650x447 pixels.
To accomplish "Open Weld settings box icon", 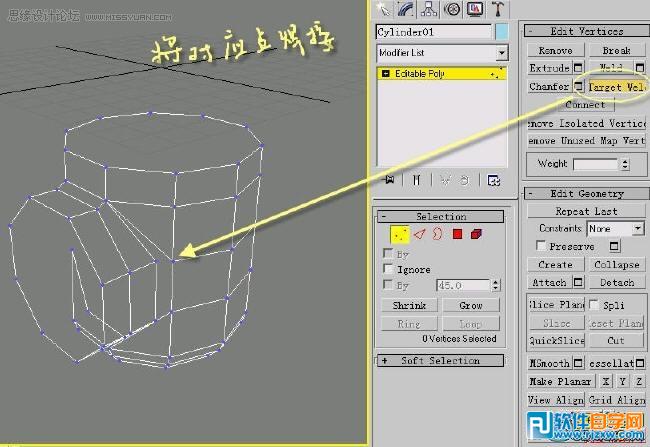I will point(640,68).
